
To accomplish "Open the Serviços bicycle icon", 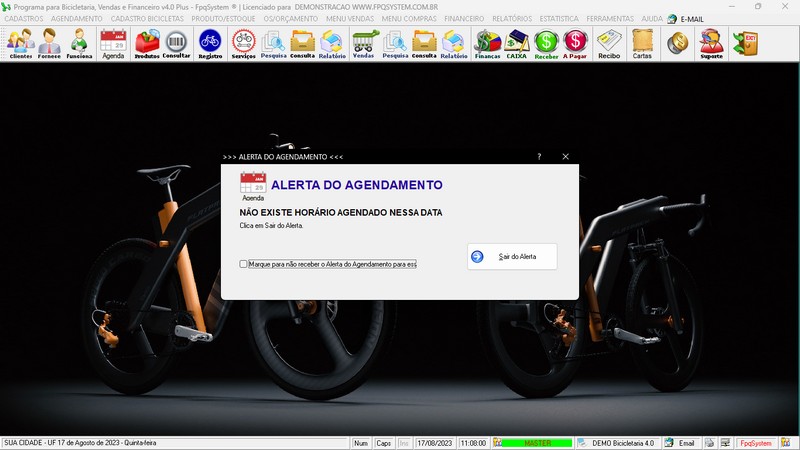I will point(243,44).
